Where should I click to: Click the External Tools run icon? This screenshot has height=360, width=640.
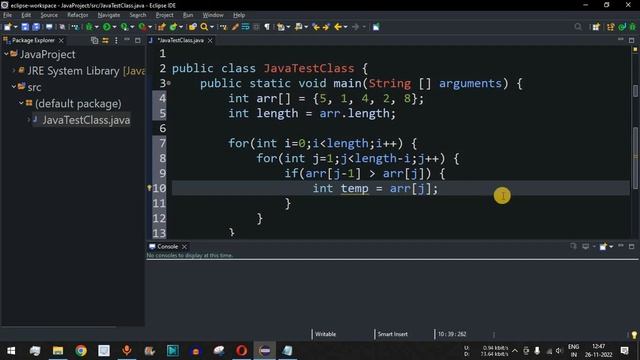click(x=142, y=27)
